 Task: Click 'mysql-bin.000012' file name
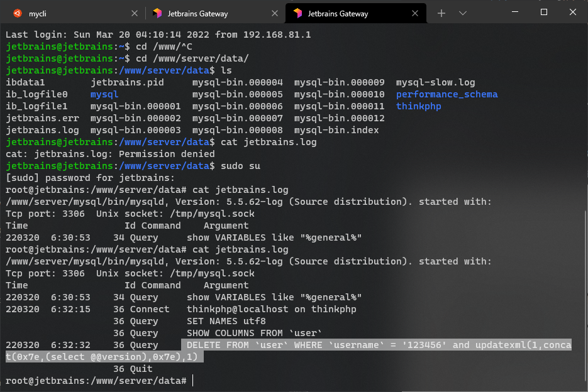[x=340, y=119]
